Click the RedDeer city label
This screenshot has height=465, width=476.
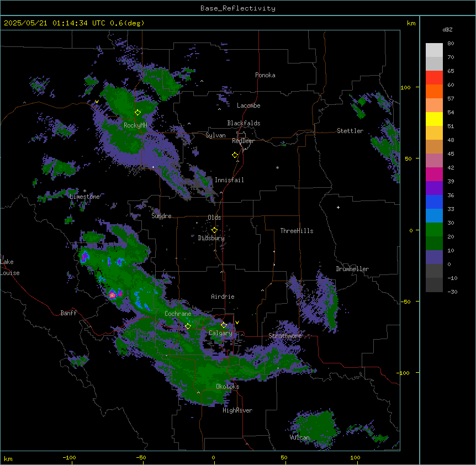tap(243, 141)
